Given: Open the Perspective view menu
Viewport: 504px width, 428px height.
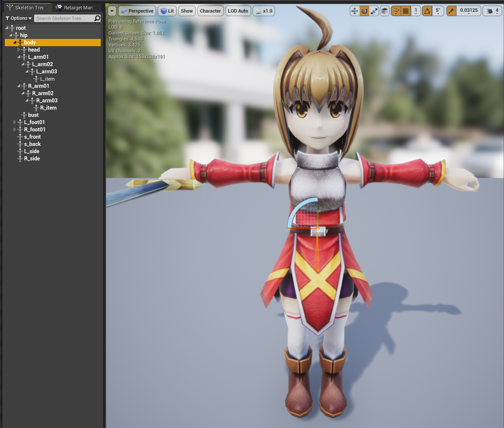Looking at the screenshot, I should click(x=137, y=11).
